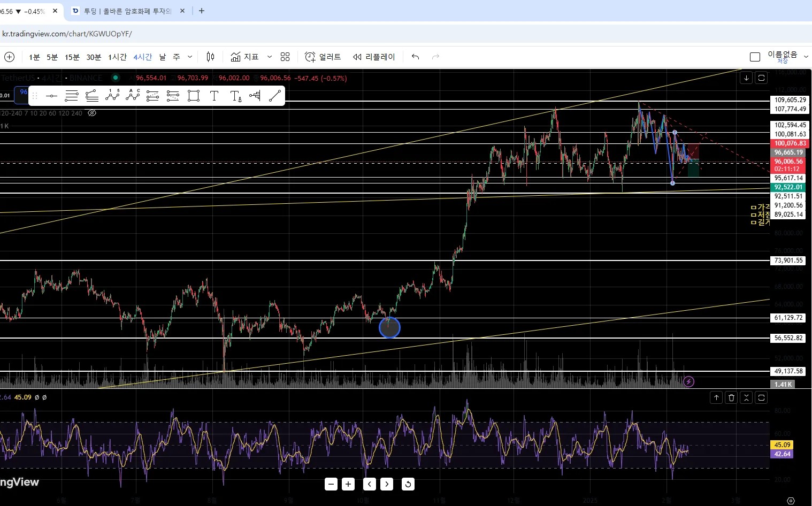This screenshot has width=812, height=506.
Task: Click the zoom in plus button
Action: (348, 484)
